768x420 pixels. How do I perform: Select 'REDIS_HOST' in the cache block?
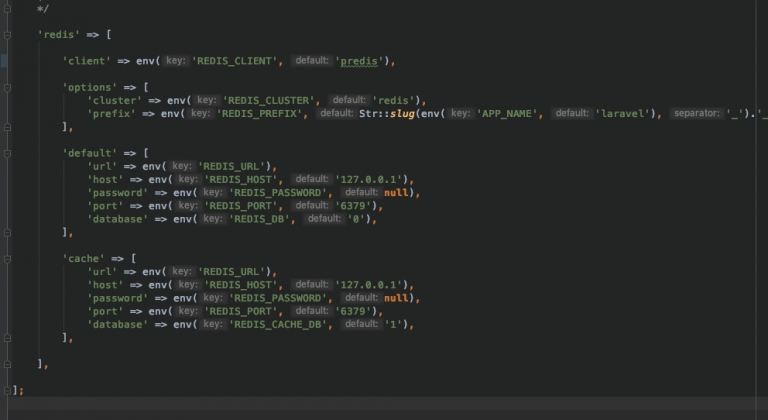pyautogui.click(x=241, y=285)
